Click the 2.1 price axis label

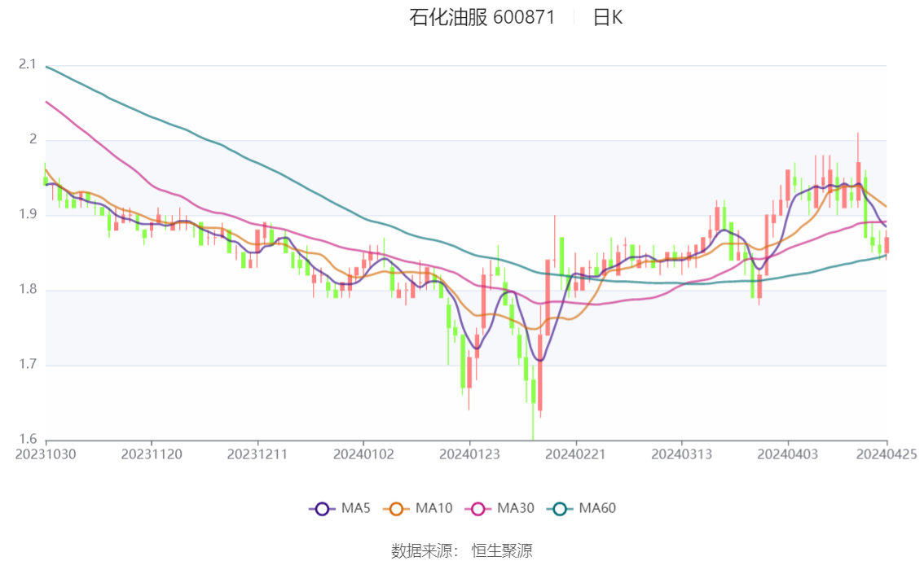[x=27, y=64]
